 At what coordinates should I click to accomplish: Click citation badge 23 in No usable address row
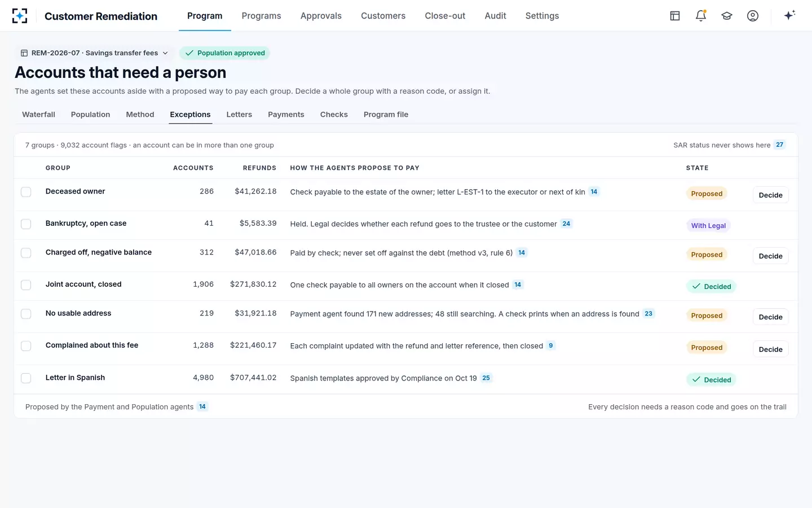[648, 314]
